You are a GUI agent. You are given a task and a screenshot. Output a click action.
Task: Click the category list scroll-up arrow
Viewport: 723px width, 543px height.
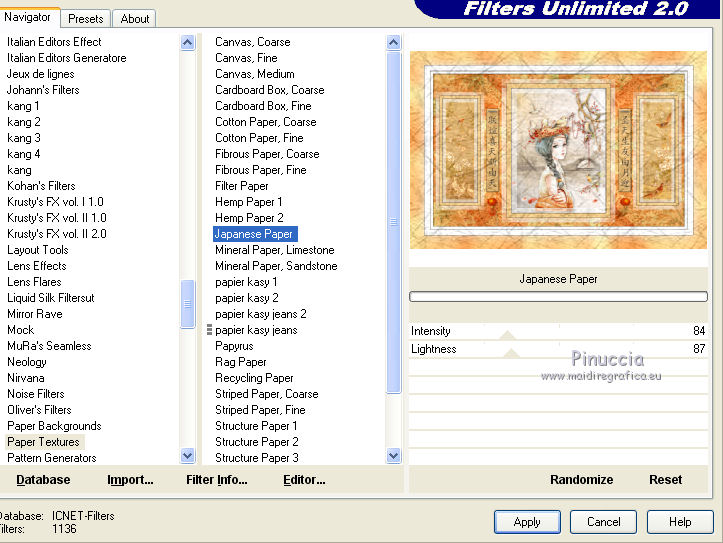point(188,42)
